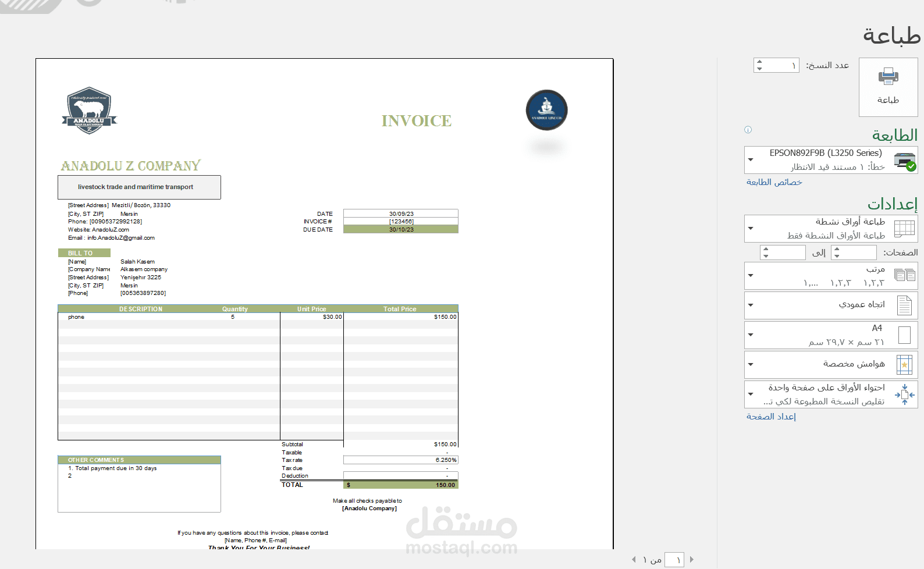
Task: Open the طباعة أوراق نشطة print-what dropdown
Action: click(831, 229)
